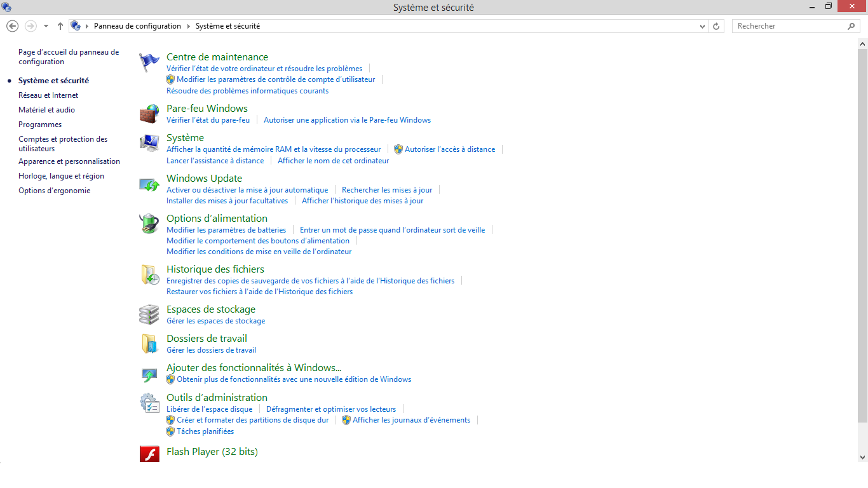Select Horloge, langue et région
Viewport: 868px width, 488px height.
tap(61, 176)
